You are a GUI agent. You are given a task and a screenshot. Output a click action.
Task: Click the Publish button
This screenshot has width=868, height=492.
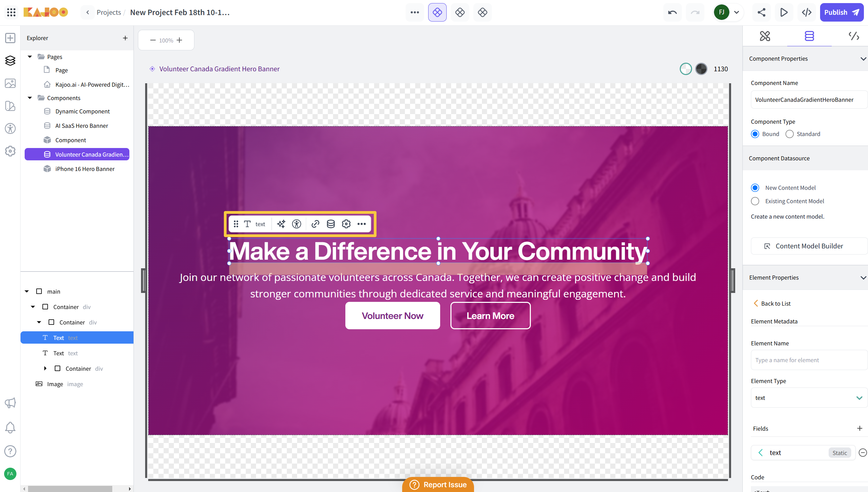841,12
